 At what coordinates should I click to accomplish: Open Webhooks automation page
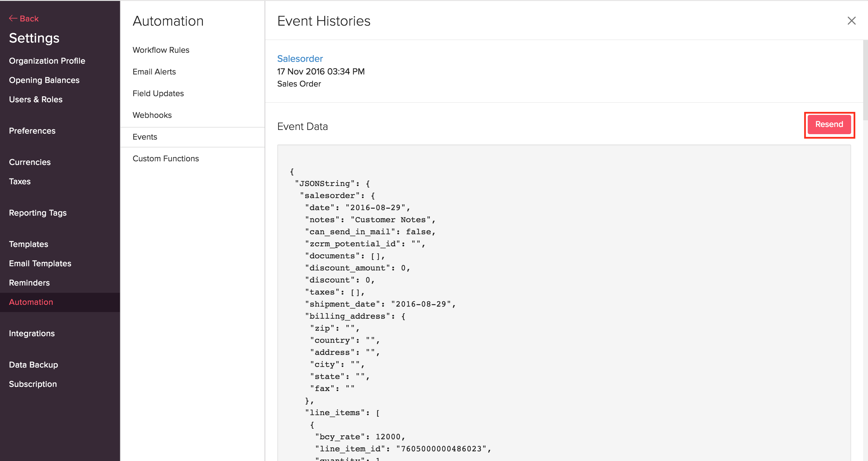(x=152, y=115)
